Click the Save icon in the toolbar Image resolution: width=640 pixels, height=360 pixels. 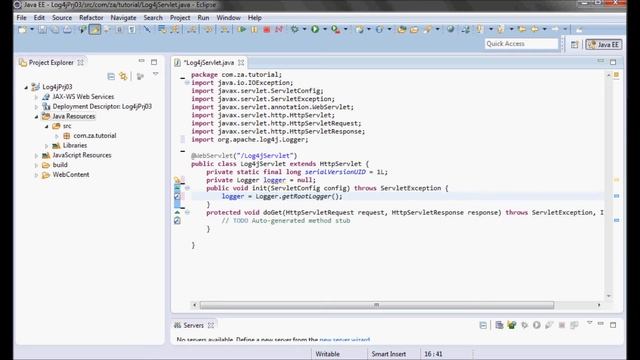pos(42,29)
